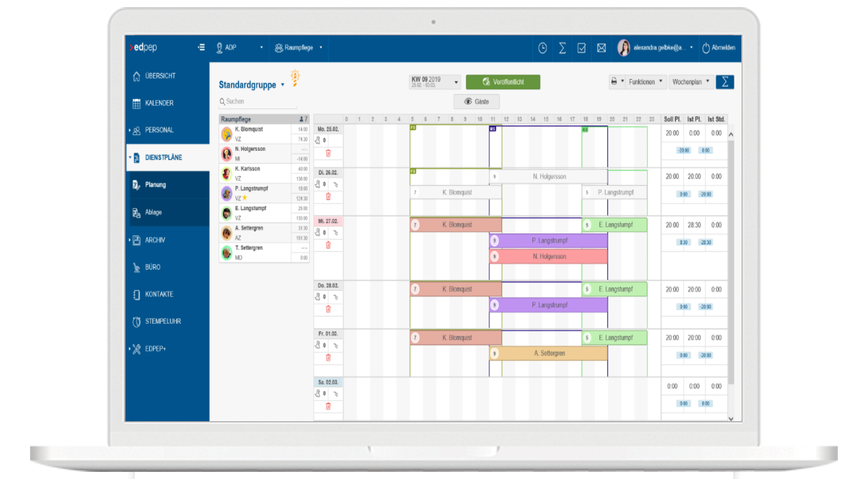868x479 pixels.
Task: Collapse sidebar with the menu list icon
Action: pos(201,48)
